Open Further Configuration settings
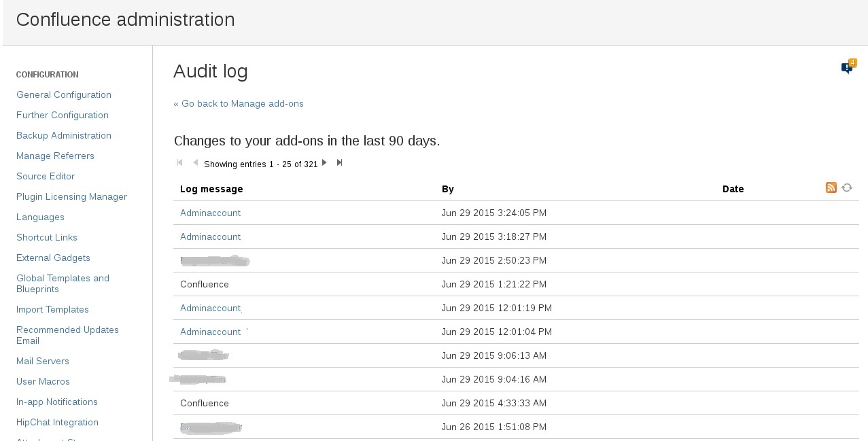868x441 pixels. (x=63, y=115)
